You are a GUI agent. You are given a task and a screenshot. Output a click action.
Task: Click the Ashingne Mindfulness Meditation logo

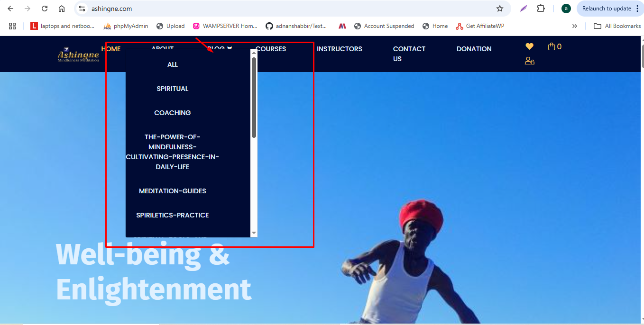(78, 54)
